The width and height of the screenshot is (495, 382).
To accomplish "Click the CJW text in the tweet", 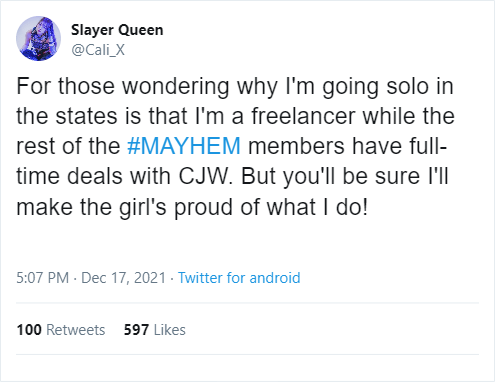I will point(205,176).
